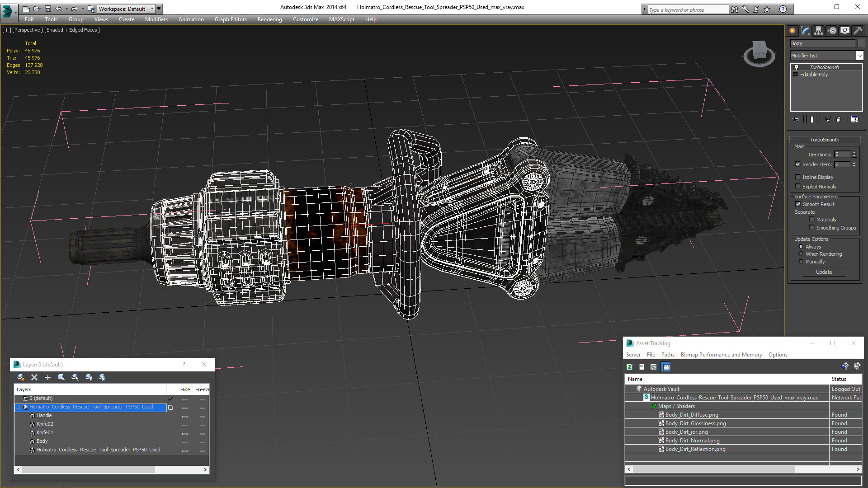
Task: Click inside the keyword search field
Action: pos(688,9)
